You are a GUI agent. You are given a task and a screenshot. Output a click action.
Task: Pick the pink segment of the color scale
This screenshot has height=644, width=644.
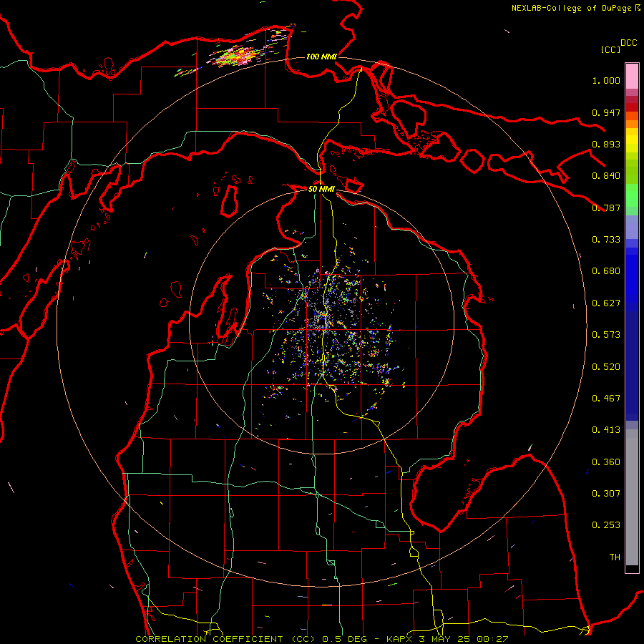click(x=632, y=77)
